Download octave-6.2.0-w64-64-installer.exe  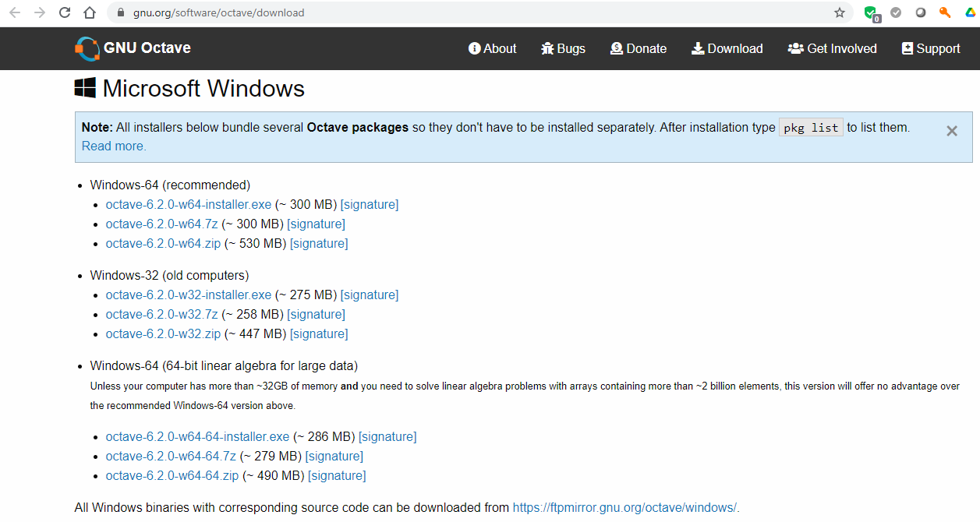pyautogui.click(x=198, y=437)
